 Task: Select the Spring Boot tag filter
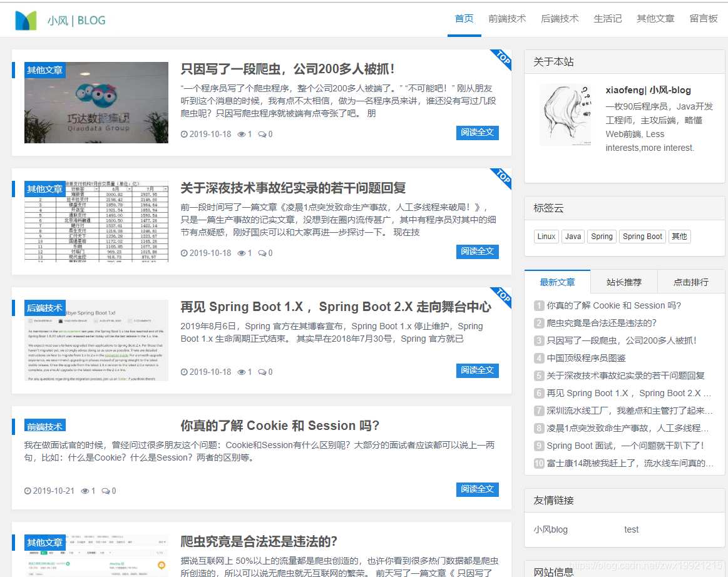(642, 237)
